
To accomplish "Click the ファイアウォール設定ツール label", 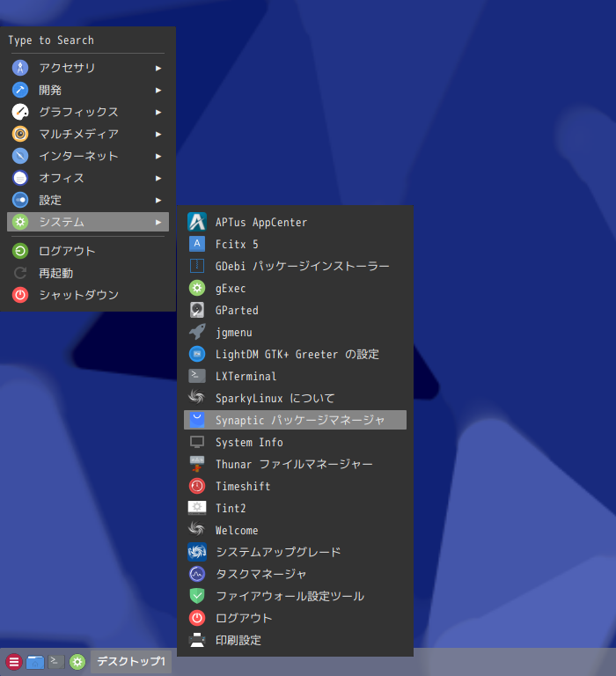I will (290, 596).
